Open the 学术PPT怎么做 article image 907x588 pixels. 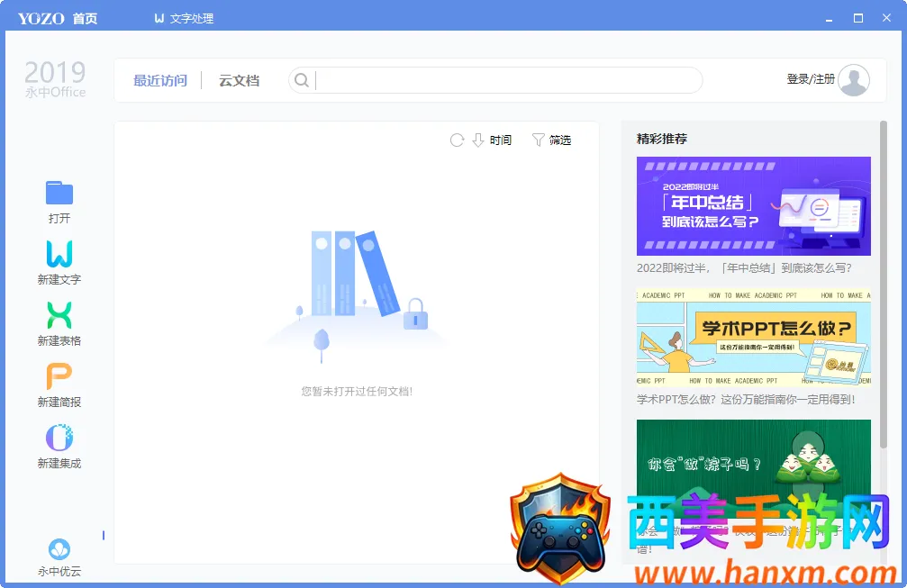coord(753,338)
